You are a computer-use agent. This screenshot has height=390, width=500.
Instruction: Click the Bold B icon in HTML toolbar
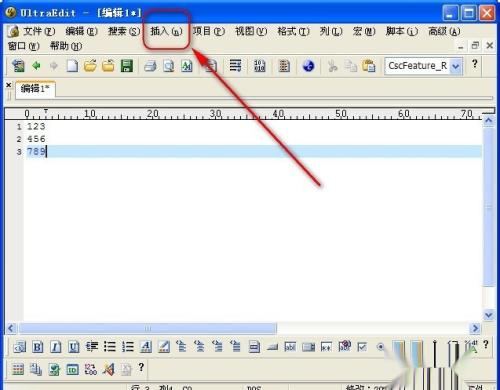pyautogui.click(x=38, y=347)
